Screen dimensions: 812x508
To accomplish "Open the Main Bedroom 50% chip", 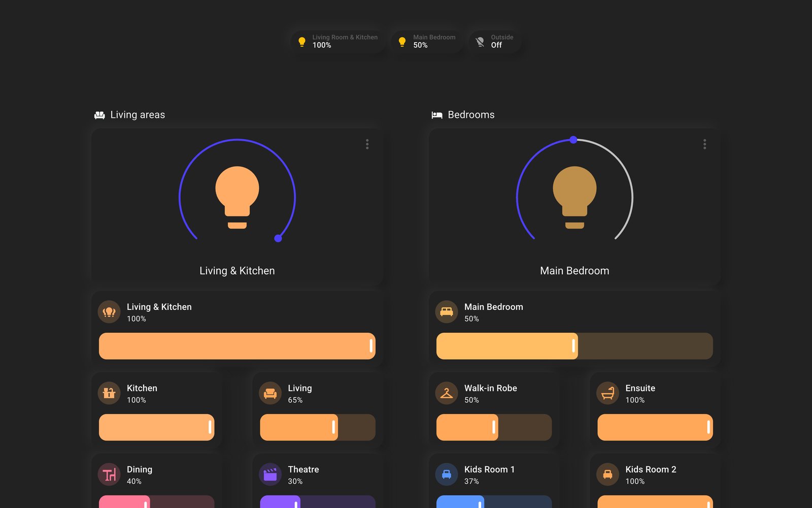I will [427, 42].
